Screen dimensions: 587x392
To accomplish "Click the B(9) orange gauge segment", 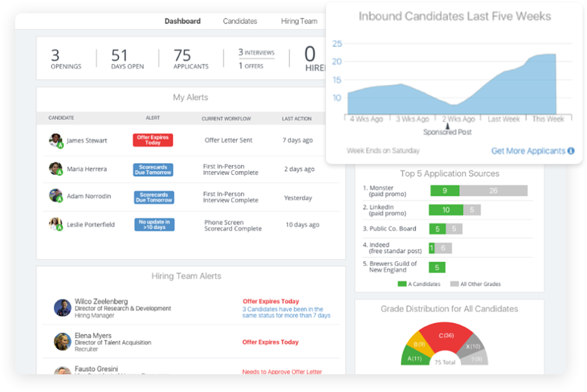I will click(419, 344).
